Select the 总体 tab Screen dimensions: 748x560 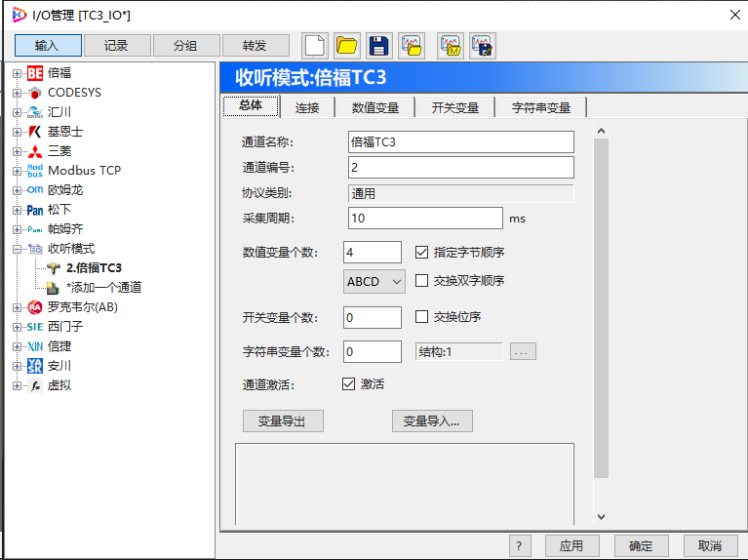point(251,106)
